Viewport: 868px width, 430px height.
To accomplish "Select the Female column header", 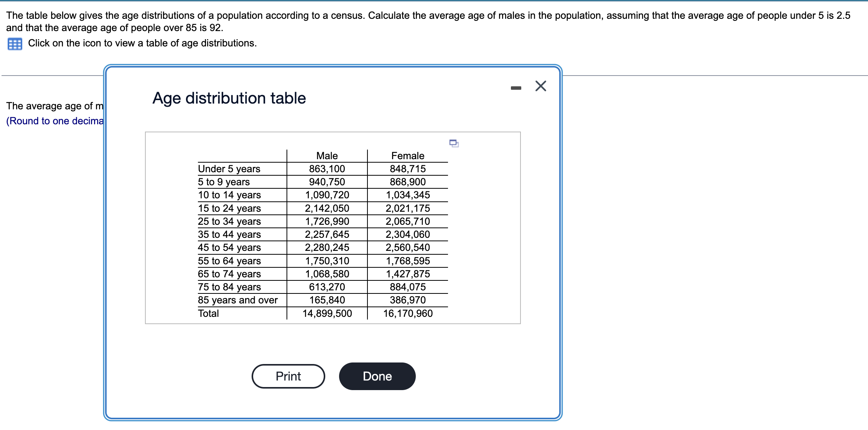I will point(408,155).
